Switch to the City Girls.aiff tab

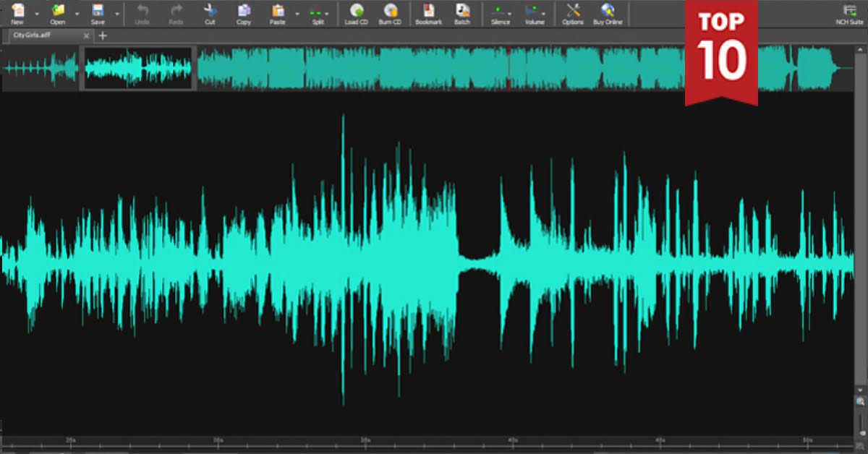[43, 35]
